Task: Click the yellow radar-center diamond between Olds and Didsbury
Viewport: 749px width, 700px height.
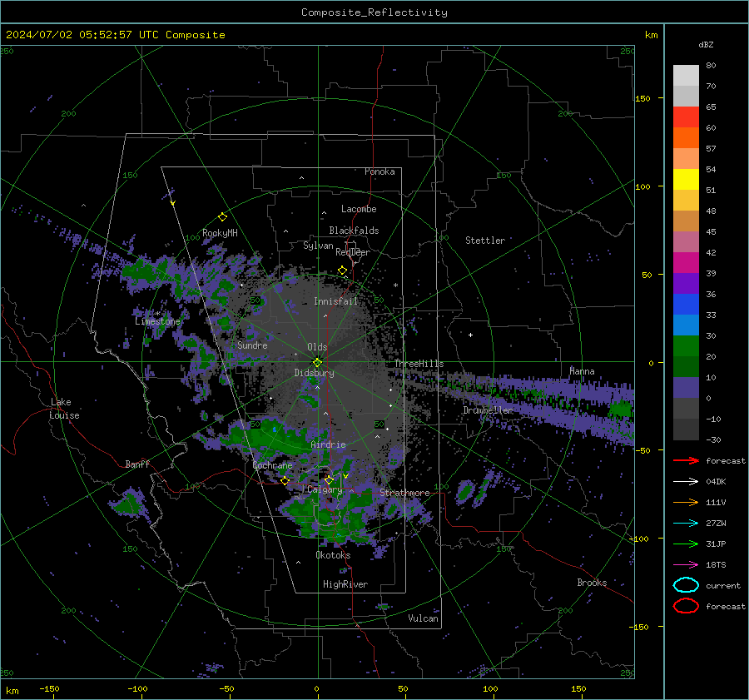Action: coord(317,363)
